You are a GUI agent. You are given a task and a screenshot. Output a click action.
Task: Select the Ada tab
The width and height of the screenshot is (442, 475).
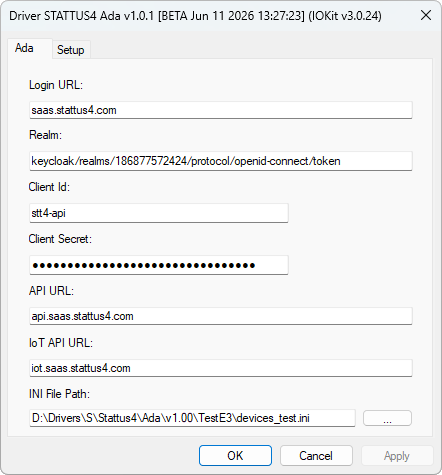[x=30, y=48]
